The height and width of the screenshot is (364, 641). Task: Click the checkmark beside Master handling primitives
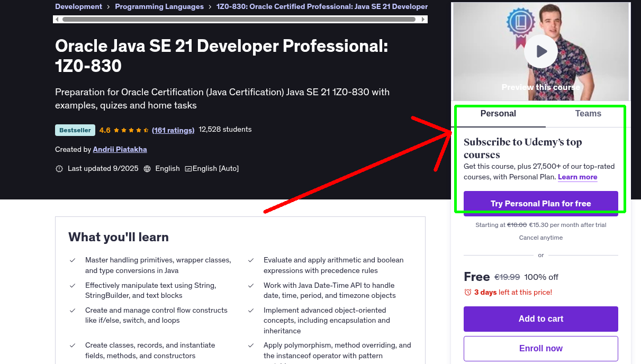tap(73, 260)
